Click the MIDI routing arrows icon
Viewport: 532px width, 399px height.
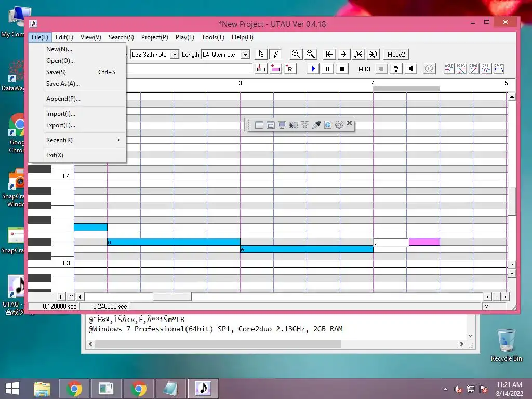tap(396, 69)
